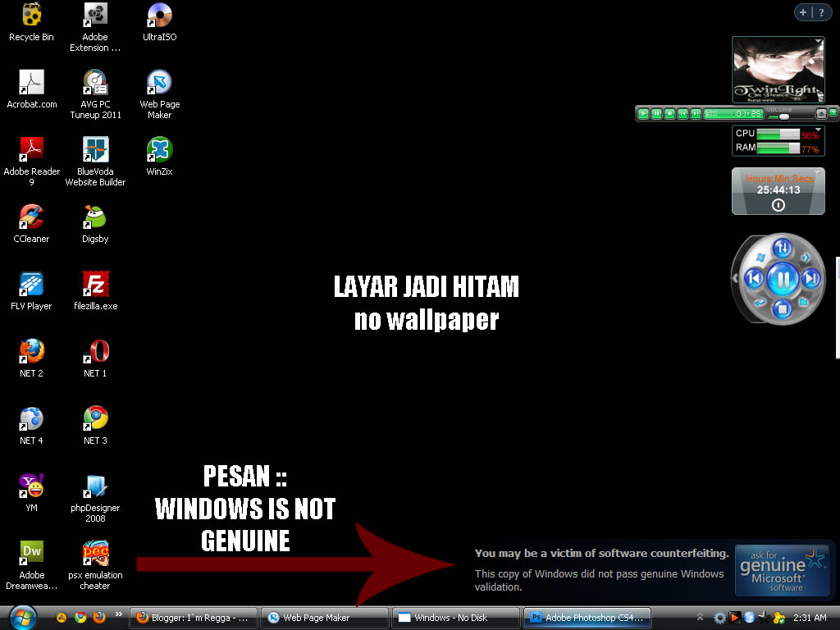Open the uptime gadget dropdown triangle
This screenshot has width=840, height=630.
pos(818,172)
